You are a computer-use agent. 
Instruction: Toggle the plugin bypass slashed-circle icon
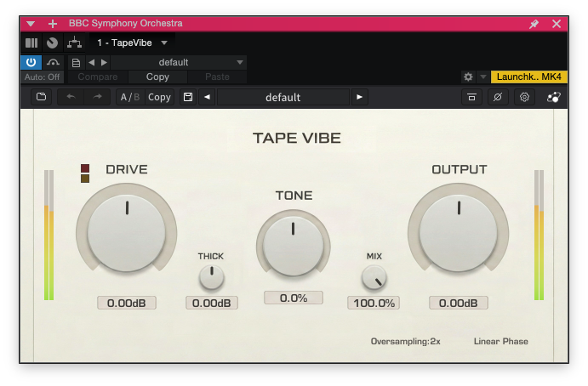pos(498,97)
